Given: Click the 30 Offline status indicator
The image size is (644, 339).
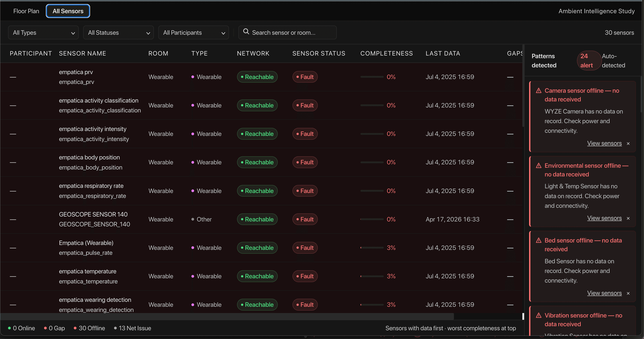Looking at the screenshot, I should tap(89, 328).
